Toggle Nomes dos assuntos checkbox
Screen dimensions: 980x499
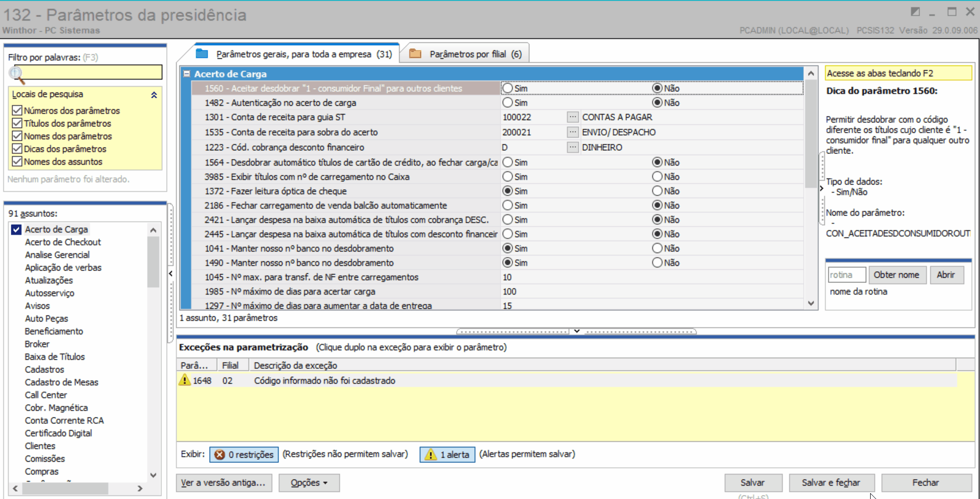(17, 161)
